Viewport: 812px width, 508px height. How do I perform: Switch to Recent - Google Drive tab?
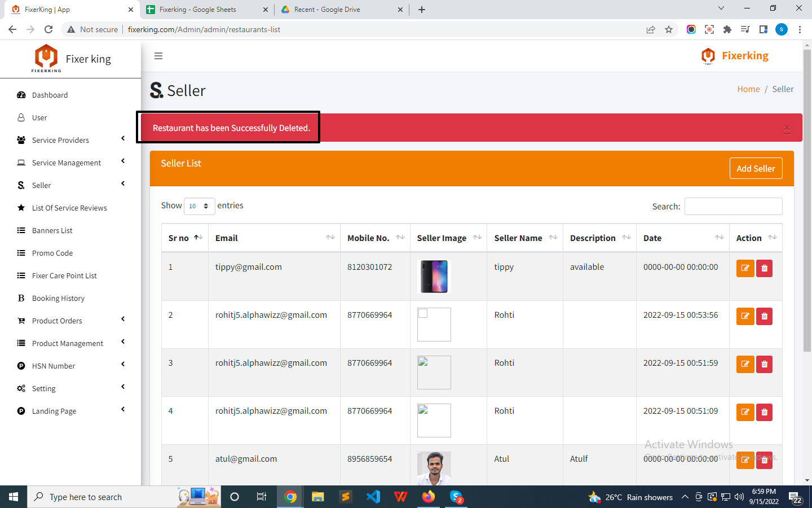(341, 10)
